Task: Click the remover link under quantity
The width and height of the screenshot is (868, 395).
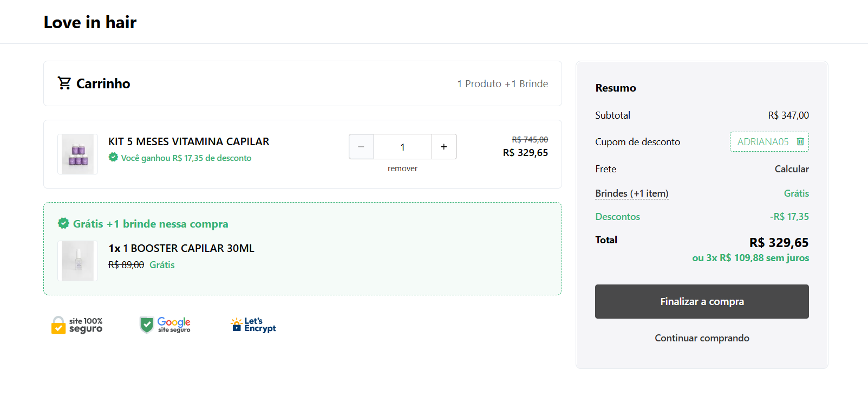Action: 402,169
